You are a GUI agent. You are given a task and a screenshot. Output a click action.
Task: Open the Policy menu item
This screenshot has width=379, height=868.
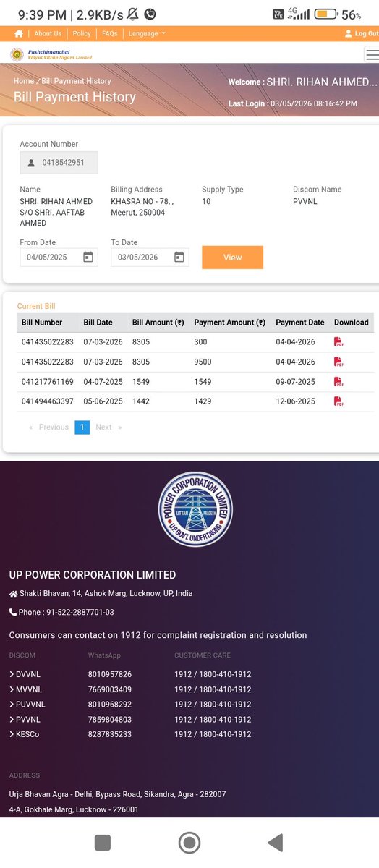(x=82, y=34)
